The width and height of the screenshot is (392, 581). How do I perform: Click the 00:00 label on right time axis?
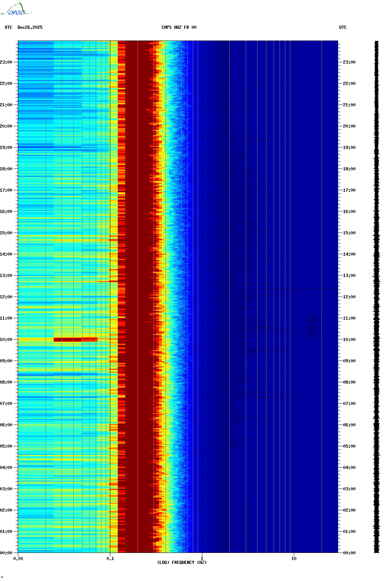coord(349,553)
